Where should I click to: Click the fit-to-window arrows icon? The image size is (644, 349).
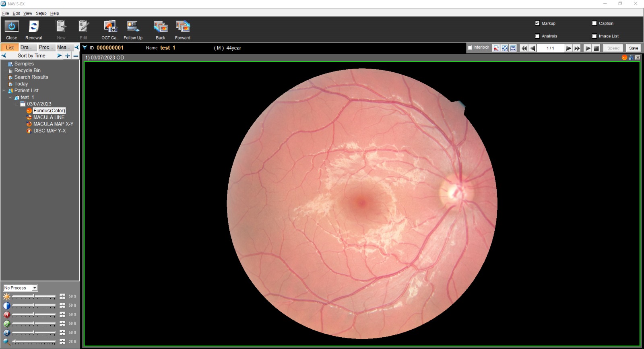(505, 48)
